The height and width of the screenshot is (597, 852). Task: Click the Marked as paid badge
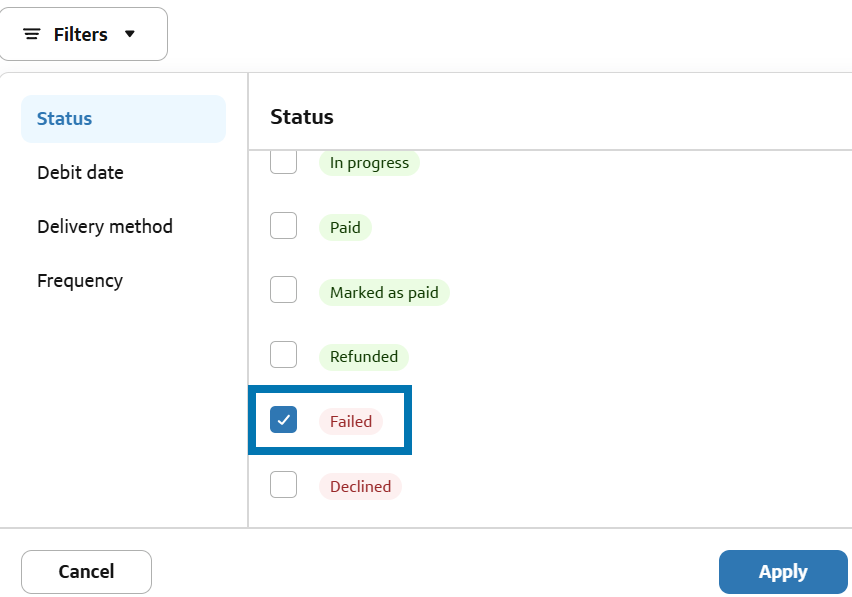(384, 293)
